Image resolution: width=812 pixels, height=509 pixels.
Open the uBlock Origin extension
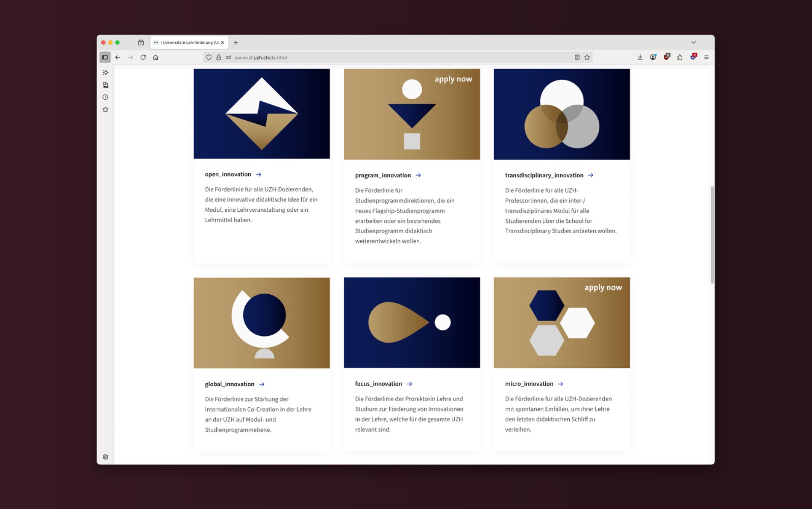[x=667, y=57]
